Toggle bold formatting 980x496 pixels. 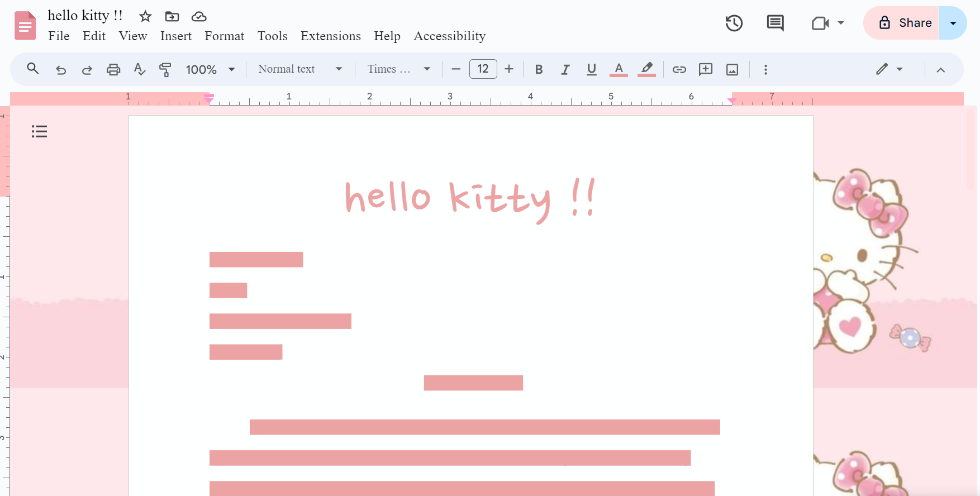tap(539, 69)
